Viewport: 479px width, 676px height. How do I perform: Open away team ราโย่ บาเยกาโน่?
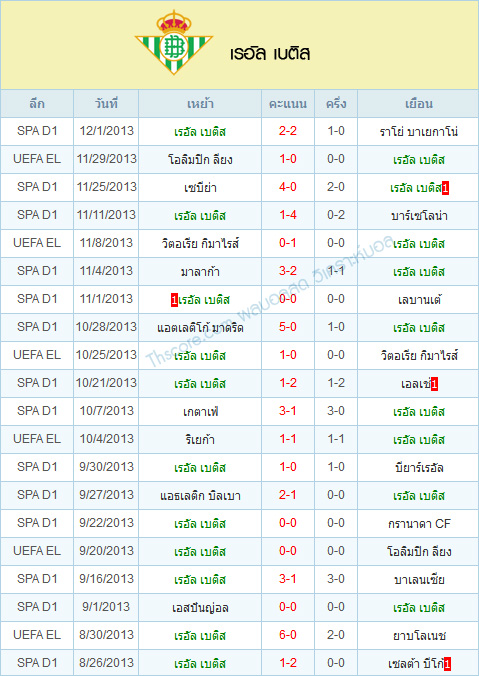point(419,131)
